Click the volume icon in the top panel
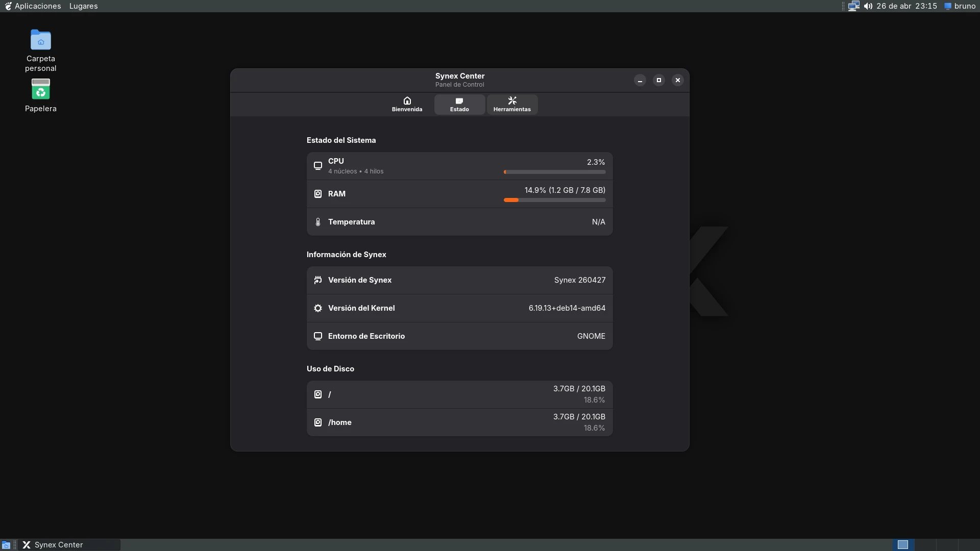 tap(868, 6)
